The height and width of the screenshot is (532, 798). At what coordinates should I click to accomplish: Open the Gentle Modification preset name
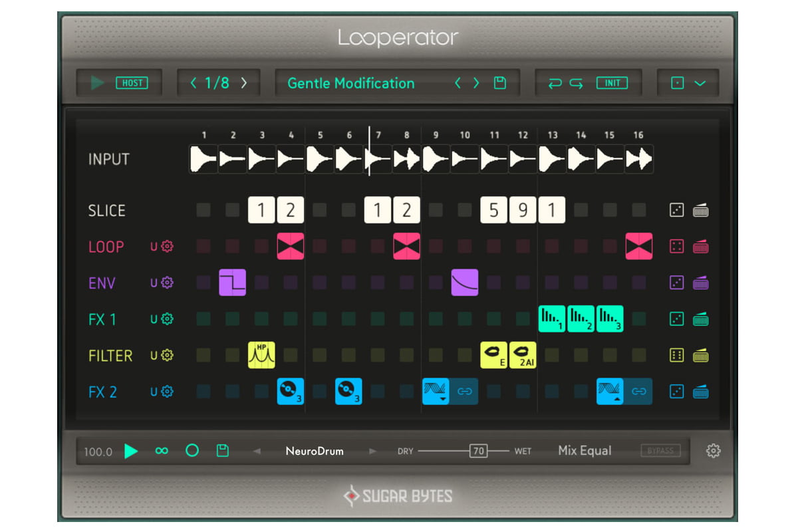350,83
